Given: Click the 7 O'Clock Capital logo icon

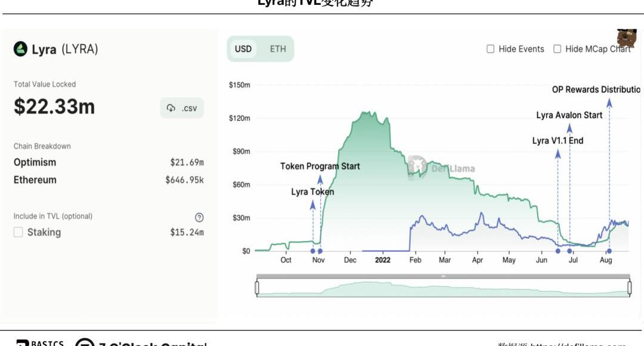Looking at the screenshot, I should pyautogui.click(x=84, y=343).
